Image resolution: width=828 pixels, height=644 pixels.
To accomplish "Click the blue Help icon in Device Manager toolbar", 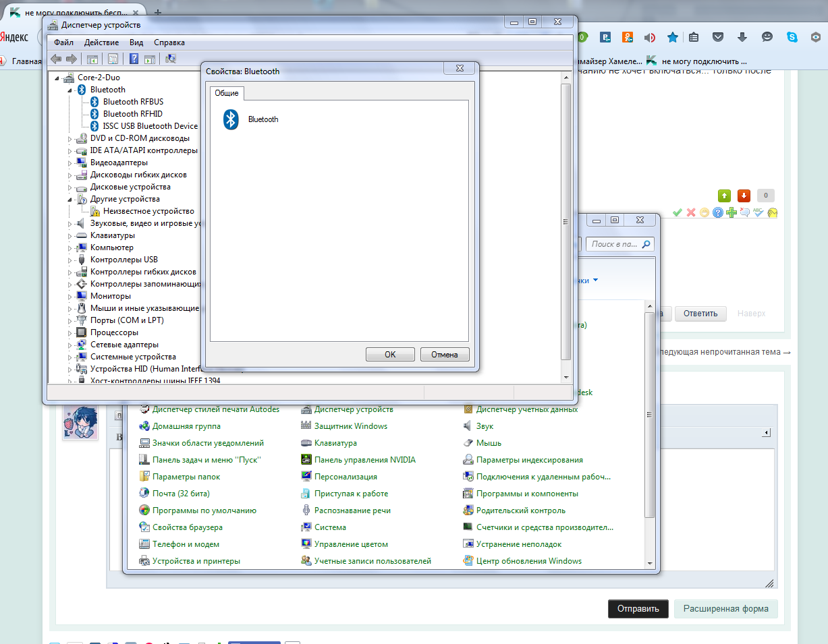I will [x=134, y=59].
